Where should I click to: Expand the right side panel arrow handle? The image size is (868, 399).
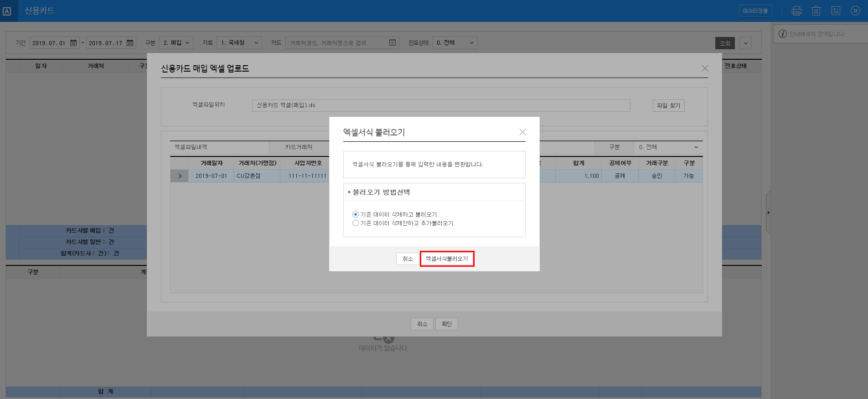[768, 212]
